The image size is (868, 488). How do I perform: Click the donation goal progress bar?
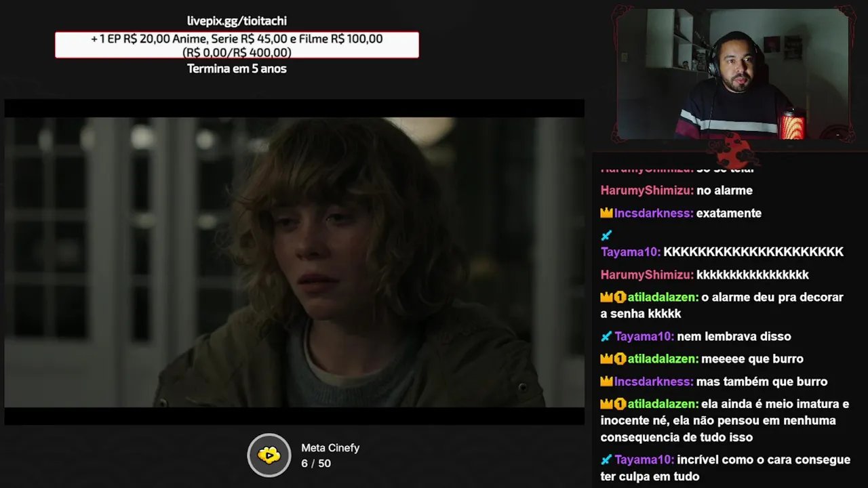point(237,45)
